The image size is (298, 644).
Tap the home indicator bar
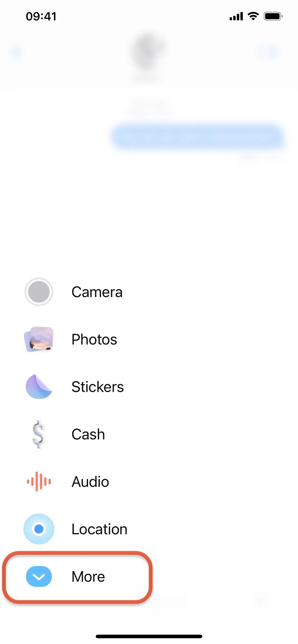point(149,637)
